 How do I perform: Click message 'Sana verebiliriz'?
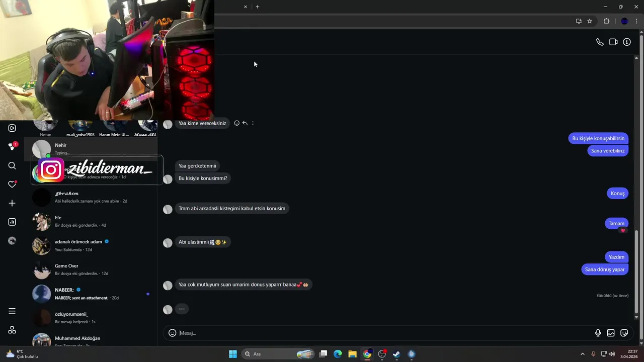(608, 151)
